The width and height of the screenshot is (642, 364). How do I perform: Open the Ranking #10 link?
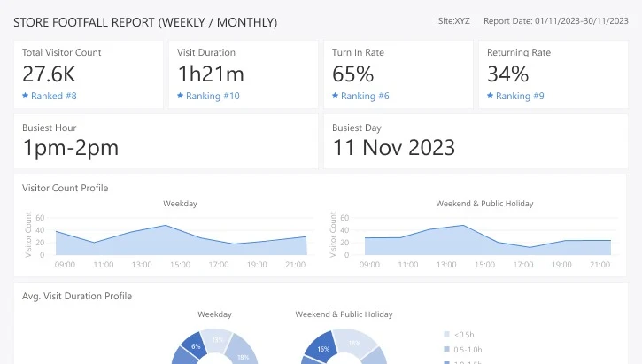(213, 96)
